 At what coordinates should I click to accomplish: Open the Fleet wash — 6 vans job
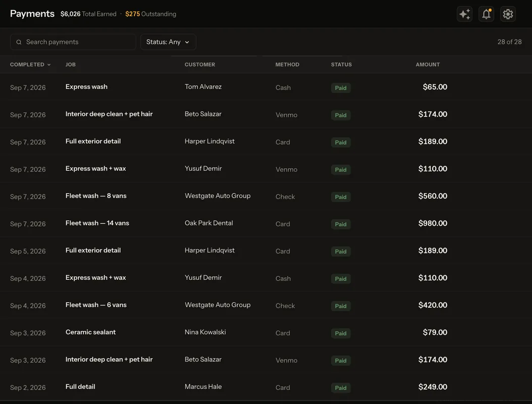pos(96,305)
